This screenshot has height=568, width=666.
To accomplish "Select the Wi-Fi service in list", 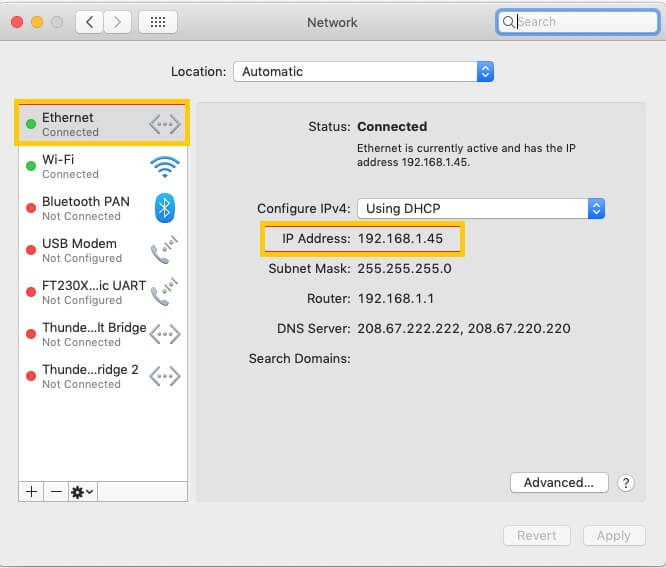I will [102, 166].
